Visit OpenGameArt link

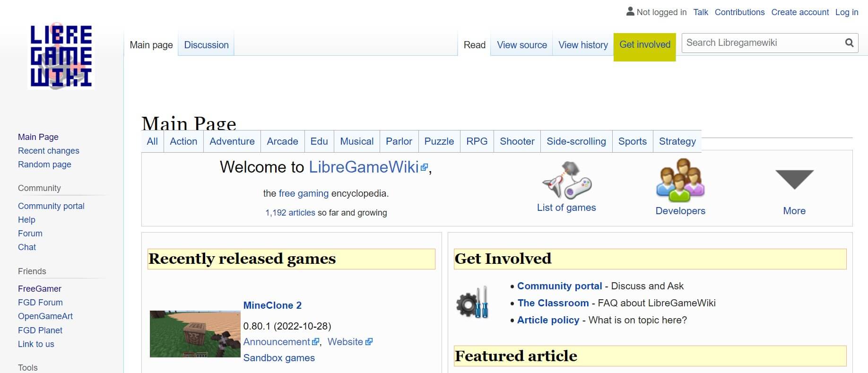[x=45, y=316]
